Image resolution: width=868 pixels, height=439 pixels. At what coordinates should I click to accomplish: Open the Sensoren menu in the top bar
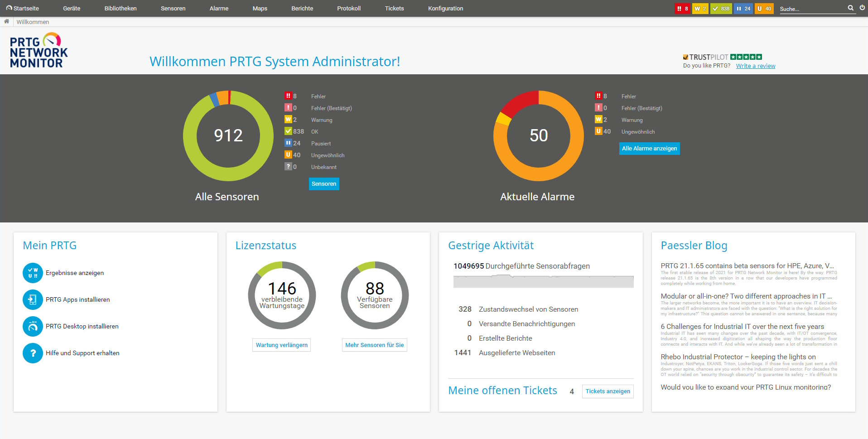(x=173, y=9)
